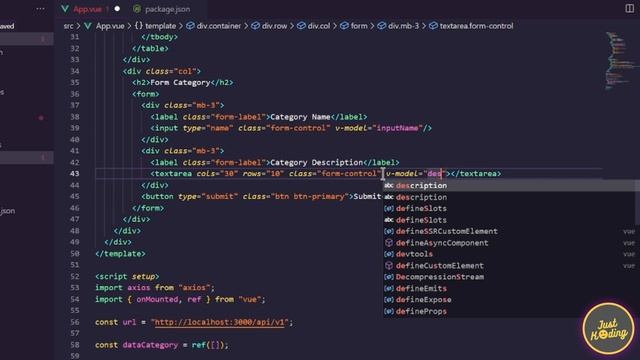This screenshot has width=640, height=360.
Task: Open the sidebar more actions ellipsis
Action: [x=40, y=9]
